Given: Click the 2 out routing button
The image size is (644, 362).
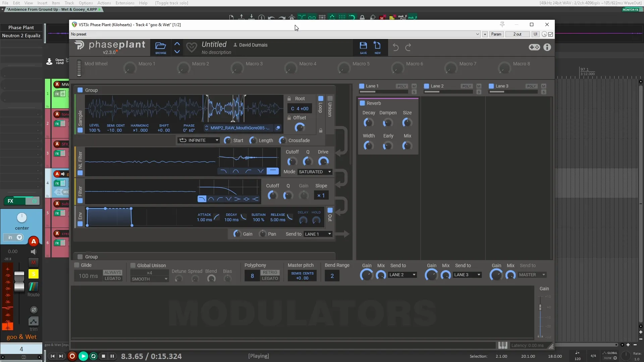Looking at the screenshot, I should tap(517, 34).
